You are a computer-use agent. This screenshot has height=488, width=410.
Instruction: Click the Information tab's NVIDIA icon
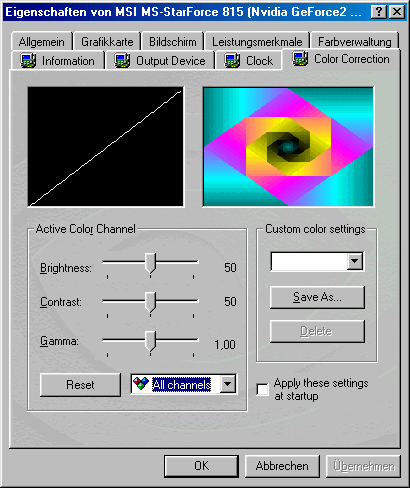[28, 60]
